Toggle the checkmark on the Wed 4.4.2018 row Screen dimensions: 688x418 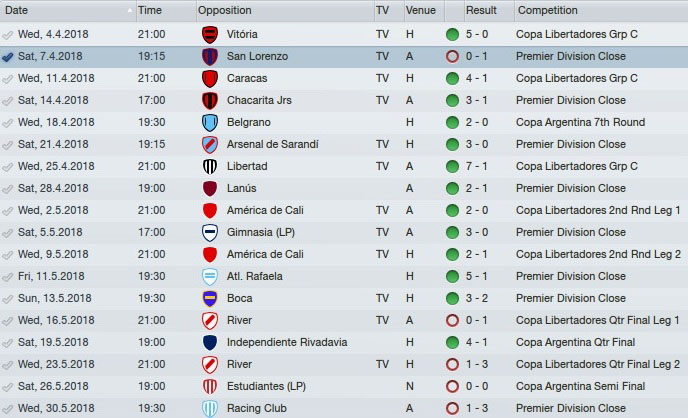click(x=8, y=34)
